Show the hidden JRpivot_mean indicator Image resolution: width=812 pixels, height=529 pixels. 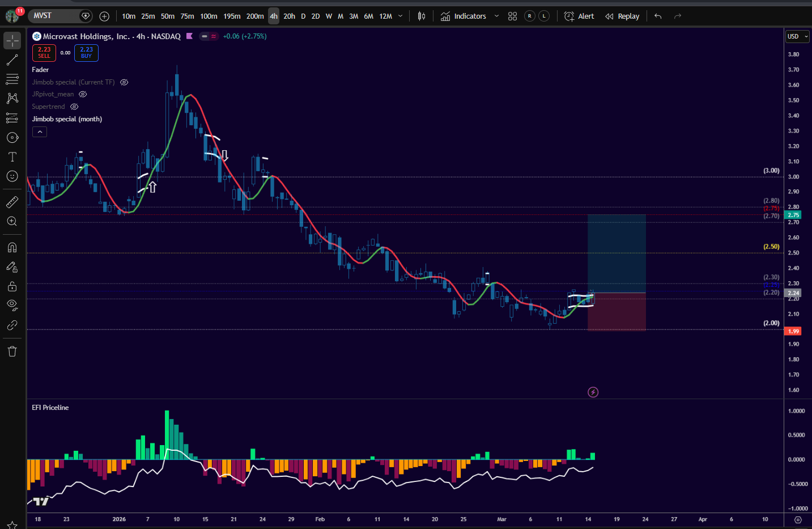point(83,94)
